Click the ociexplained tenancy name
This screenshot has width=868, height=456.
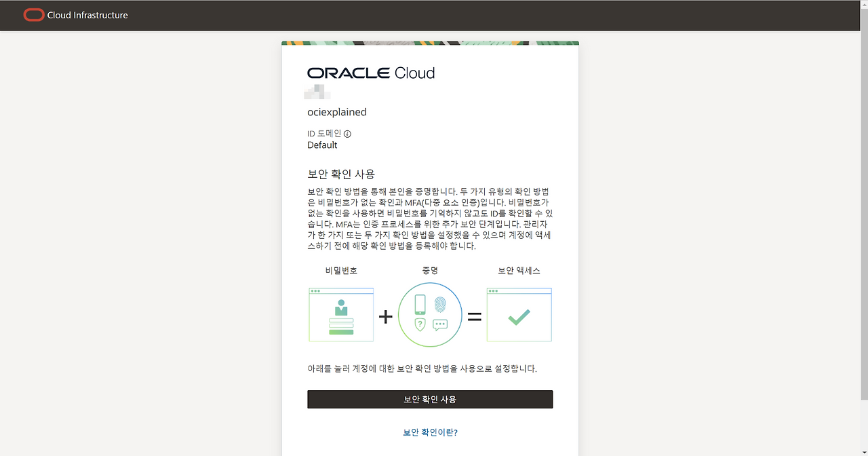(337, 112)
